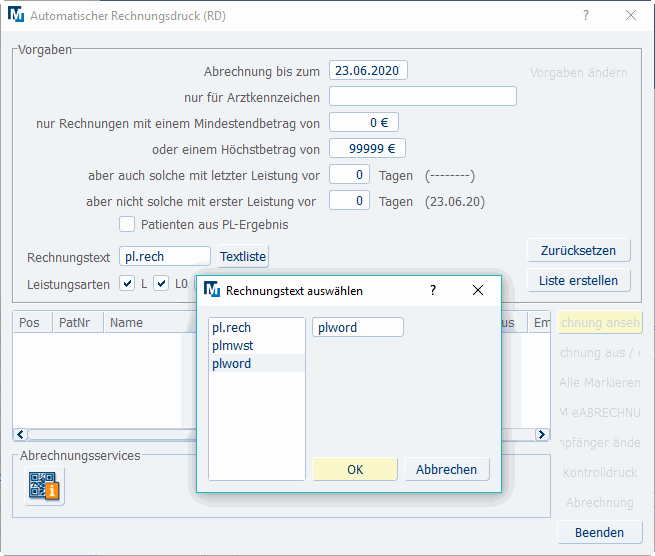The height and width of the screenshot is (556, 655).
Task: Click the Mindestbetrag amount field
Action: pyautogui.click(x=364, y=123)
